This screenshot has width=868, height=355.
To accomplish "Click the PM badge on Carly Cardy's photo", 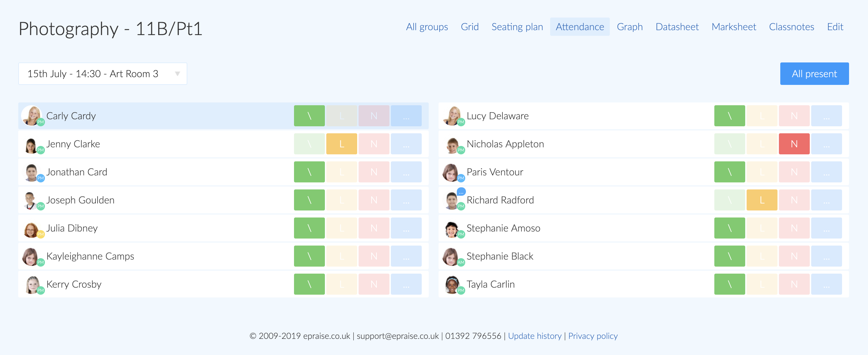I will pos(40,122).
